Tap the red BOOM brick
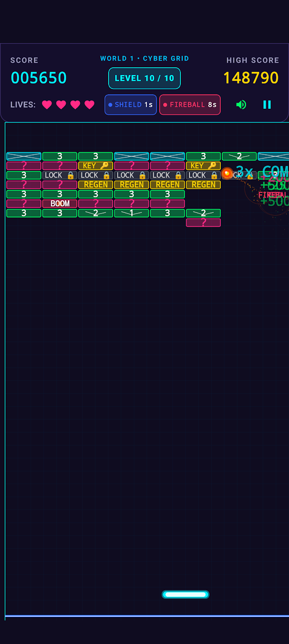The height and width of the screenshot is (644, 289). point(60,203)
